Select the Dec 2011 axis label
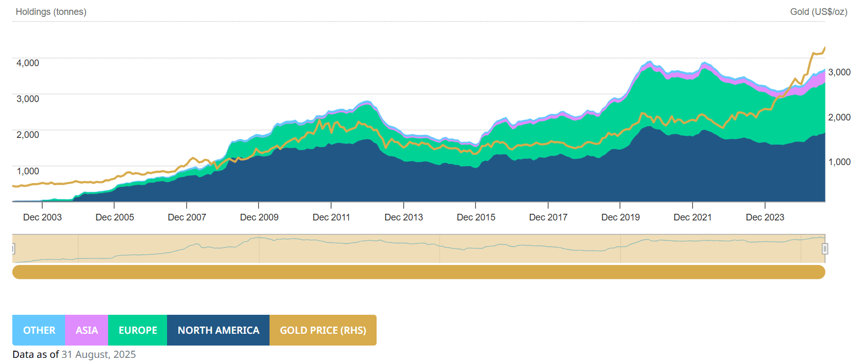Viewport: 868px width, 364px height. (331, 217)
